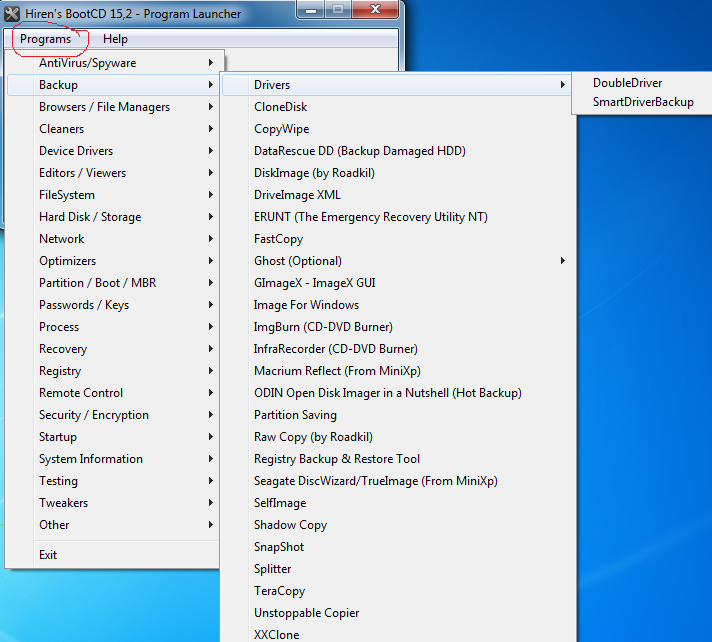Expand Hard Disk / Storage submenu
This screenshot has height=642, width=712.
[x=114, y=217]
